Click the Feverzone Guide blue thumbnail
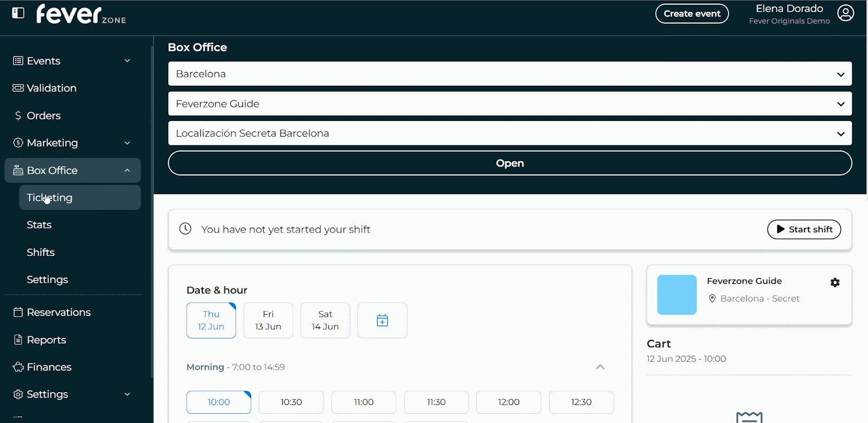This screenshot has width=868, height=423. point(676,295)
